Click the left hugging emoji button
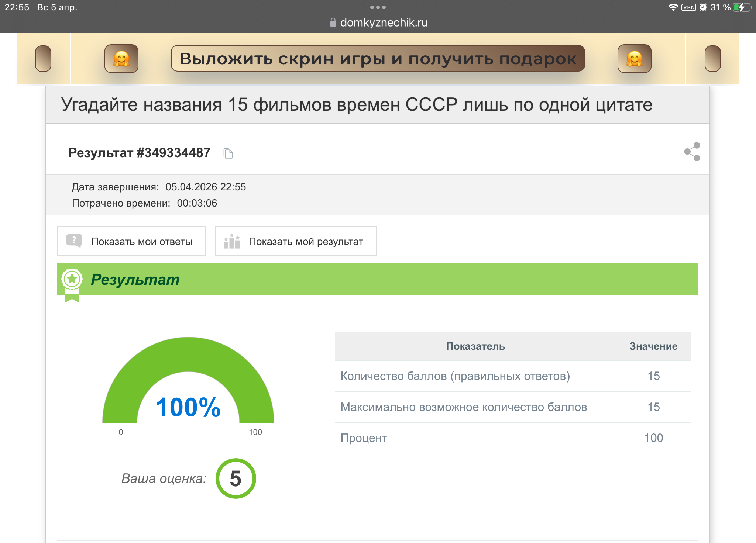 click(121, 59)
